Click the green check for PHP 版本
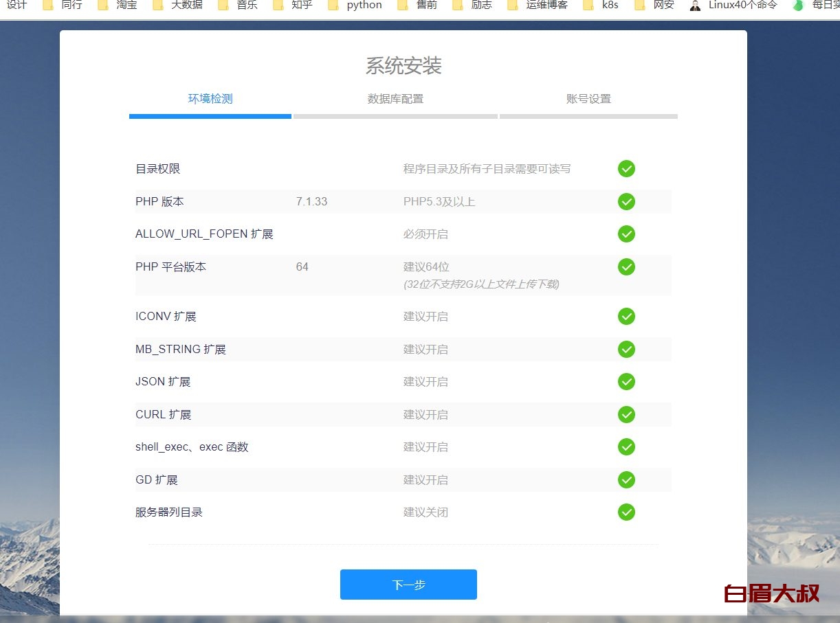Image resolution: width=840 pixels, height=623 pixels. click(626, 201)
